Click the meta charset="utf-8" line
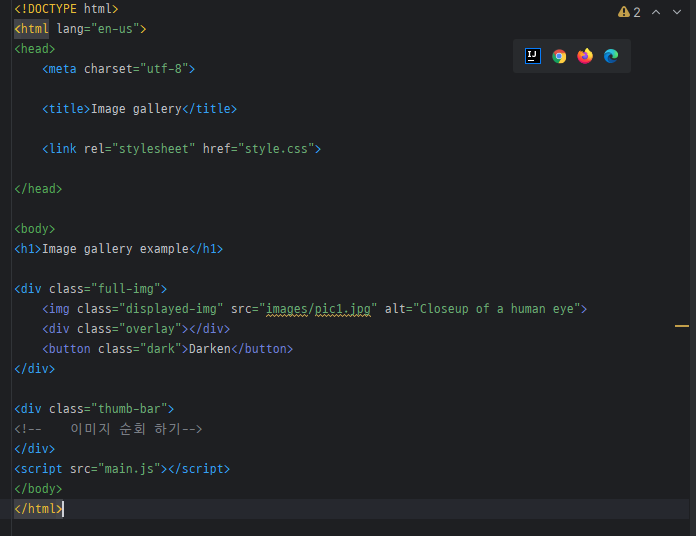The height and width of the screenshot is (536, 696). (x=119, y=69)
